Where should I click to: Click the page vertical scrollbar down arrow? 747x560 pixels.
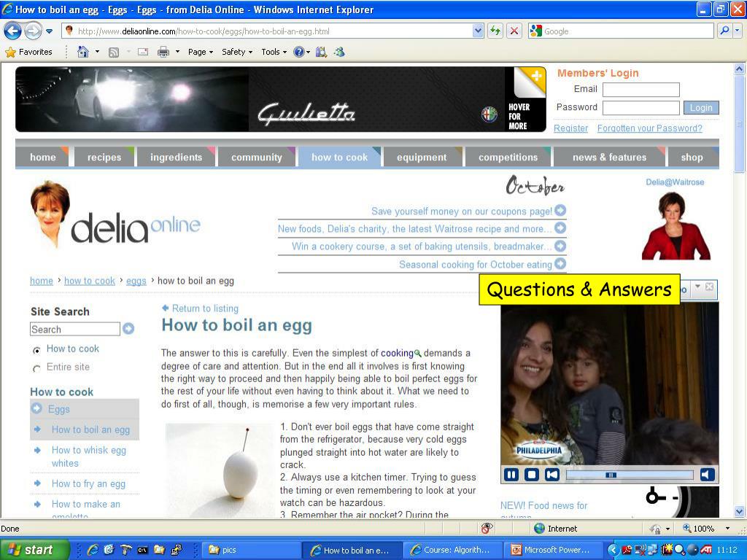[740, 512]
